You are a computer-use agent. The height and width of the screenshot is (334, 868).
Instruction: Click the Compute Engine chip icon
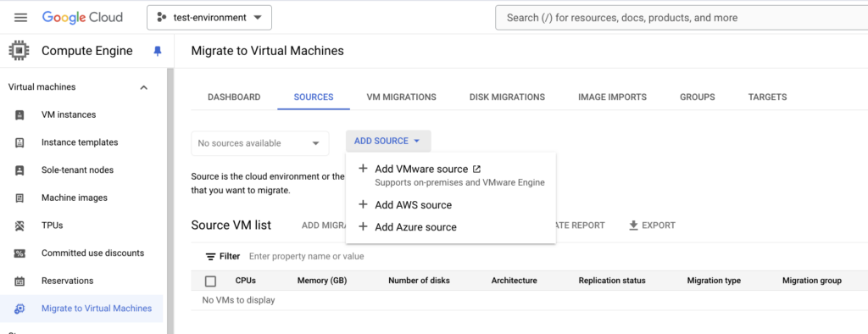[x=19, y=51]
